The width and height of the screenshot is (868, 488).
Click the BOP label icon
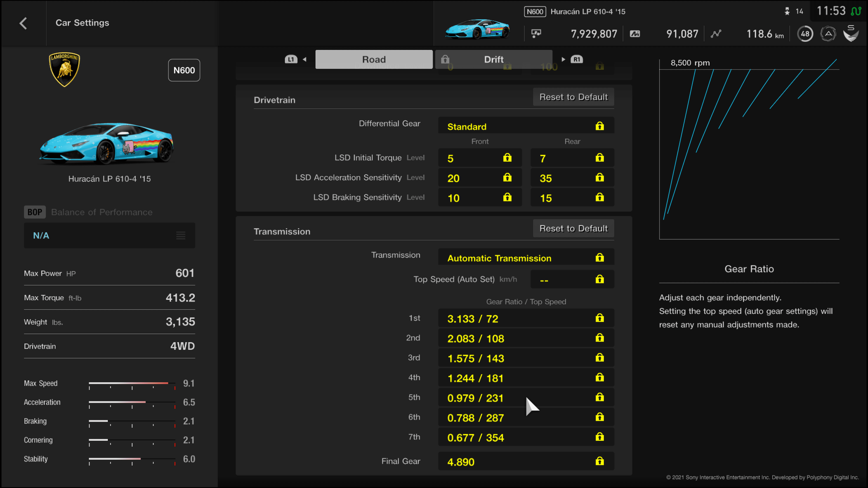[x=35, y=212]
